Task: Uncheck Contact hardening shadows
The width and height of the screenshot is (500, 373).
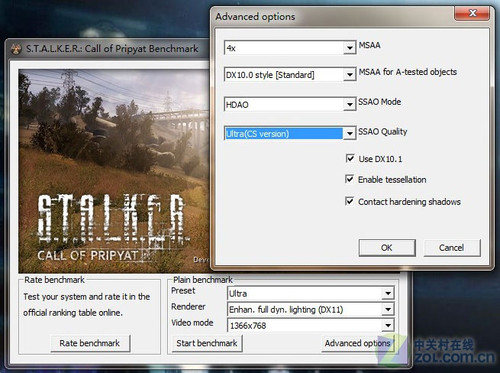Action: click(x=349, y=201)
